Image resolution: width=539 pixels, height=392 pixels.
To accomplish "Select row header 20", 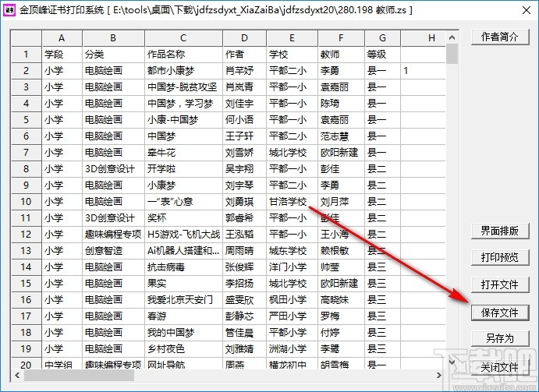I will click(x=26, y=363).
